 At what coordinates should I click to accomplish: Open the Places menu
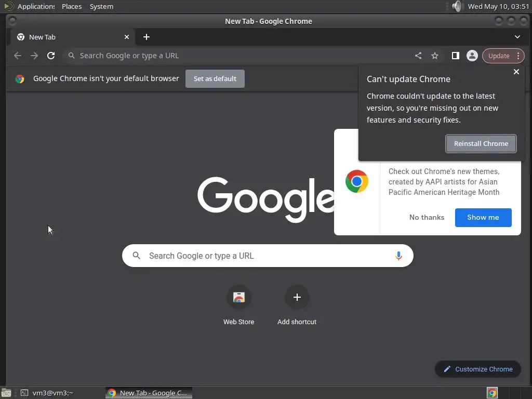pos(72,6)
